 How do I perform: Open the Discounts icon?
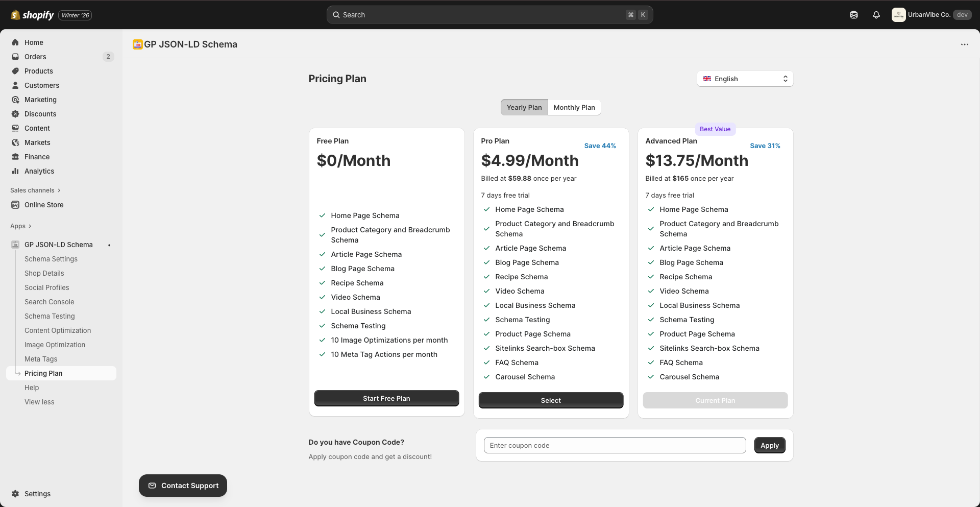click(x=15, y=114)
